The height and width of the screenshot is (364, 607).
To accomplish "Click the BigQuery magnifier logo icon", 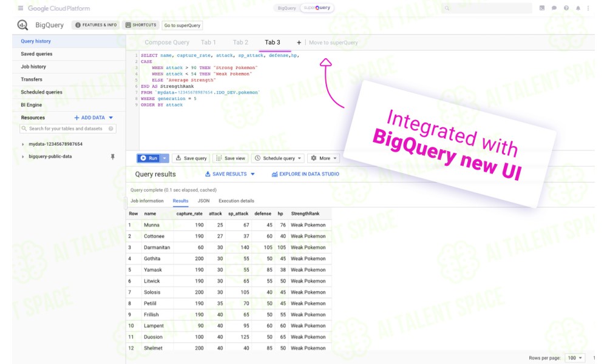I will pyautogui.click(x=22, y=25).
